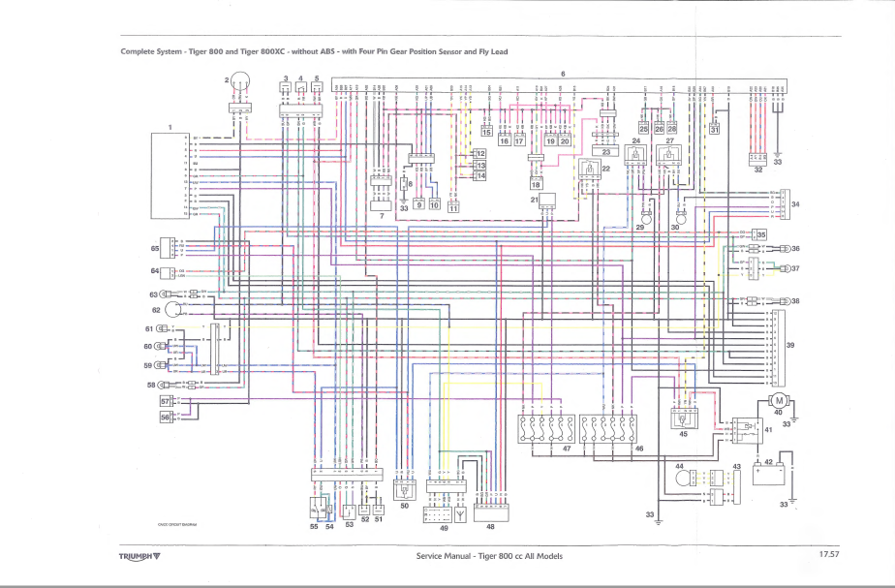Click the sensor circle labeled 30
The width and height of the screenshot is (895, 588).
click(681, 218)
